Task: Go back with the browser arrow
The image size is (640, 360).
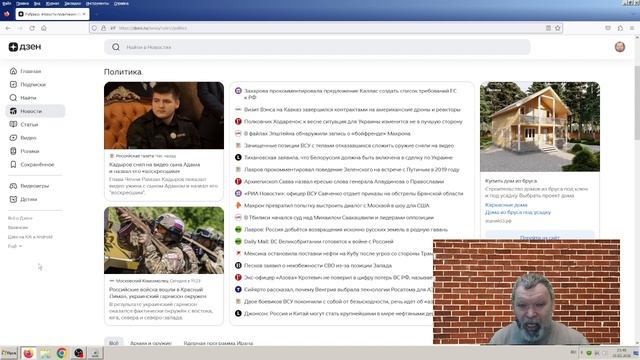Action: click(x=8, y=28)
